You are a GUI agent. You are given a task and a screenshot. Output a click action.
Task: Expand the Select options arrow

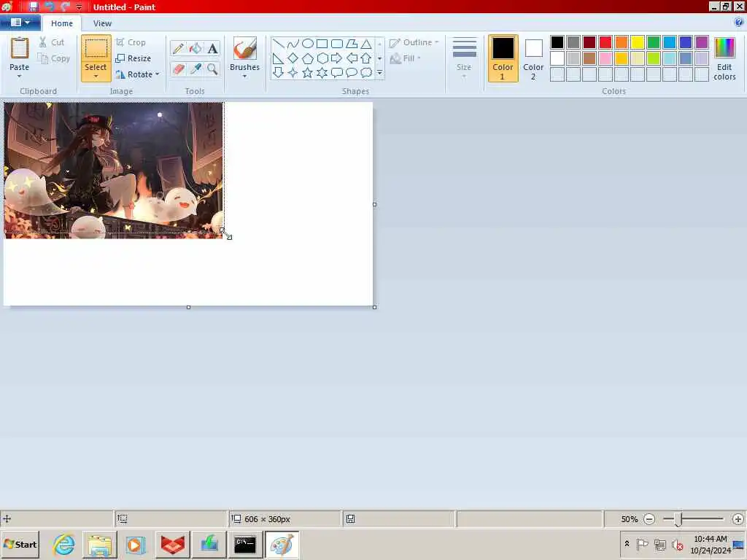pos(96,77)
